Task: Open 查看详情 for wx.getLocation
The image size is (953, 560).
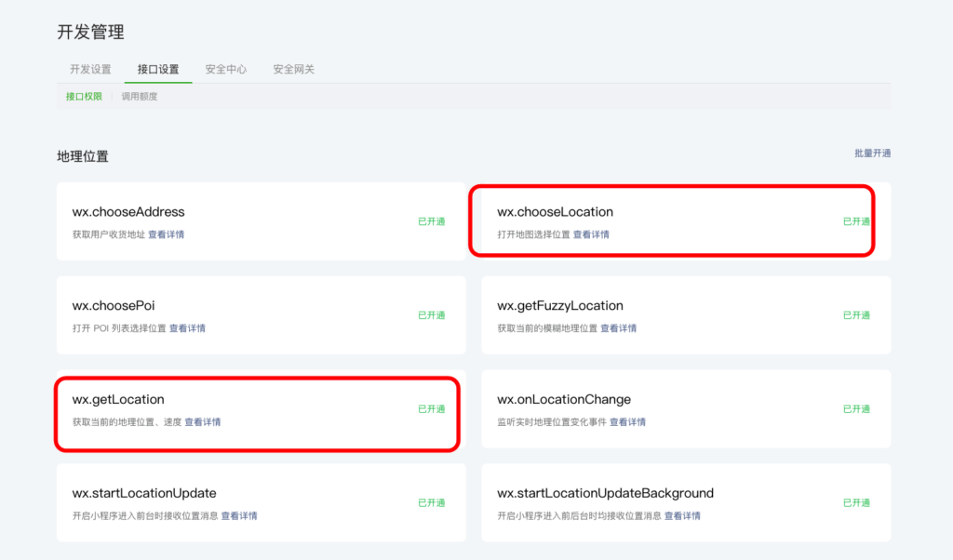Action: (x=202, y=422)
